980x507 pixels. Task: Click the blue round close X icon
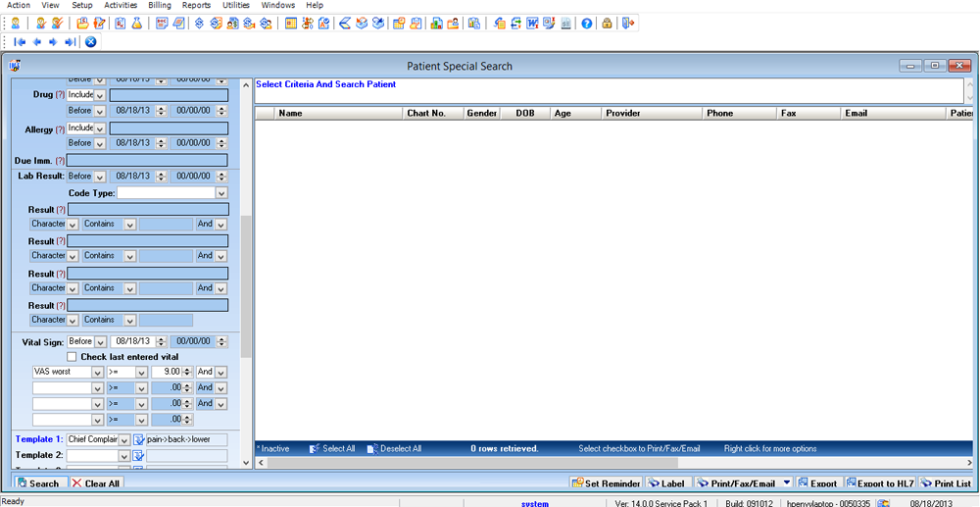90,42
